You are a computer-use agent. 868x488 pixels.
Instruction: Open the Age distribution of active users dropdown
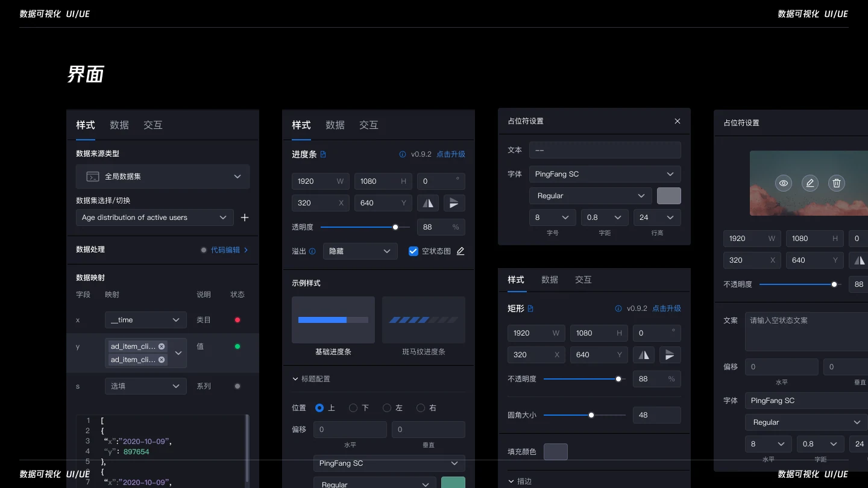155,217
